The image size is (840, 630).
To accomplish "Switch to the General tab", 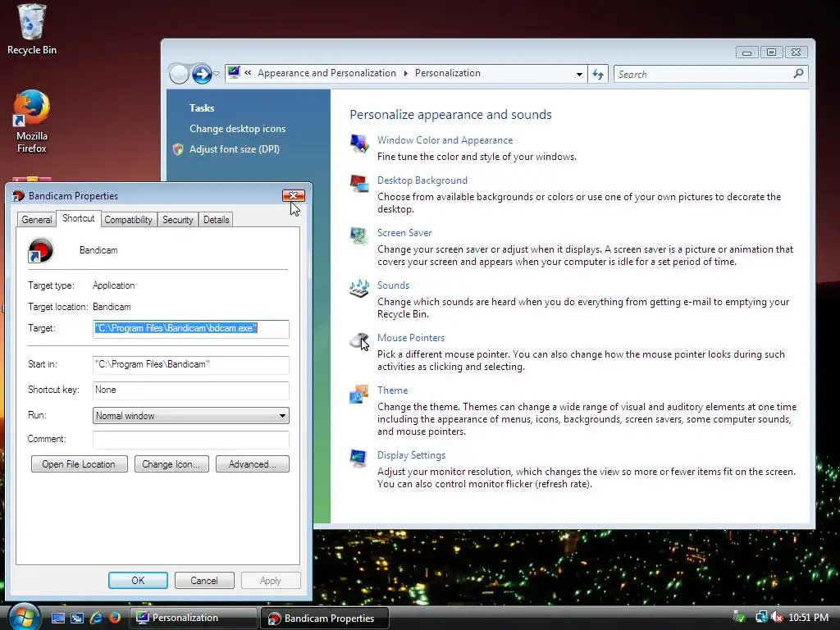I will (36, 220).
